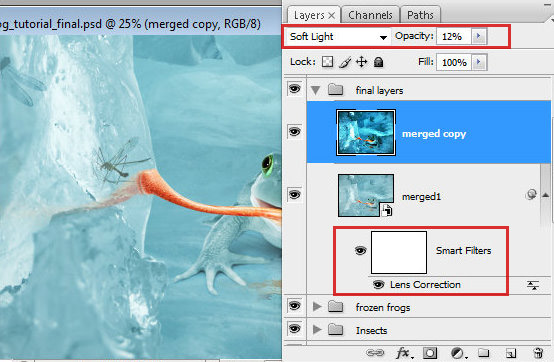Lock transparent pixels icon
This screenshot has height=362, width=554.
tap(327, 62)
